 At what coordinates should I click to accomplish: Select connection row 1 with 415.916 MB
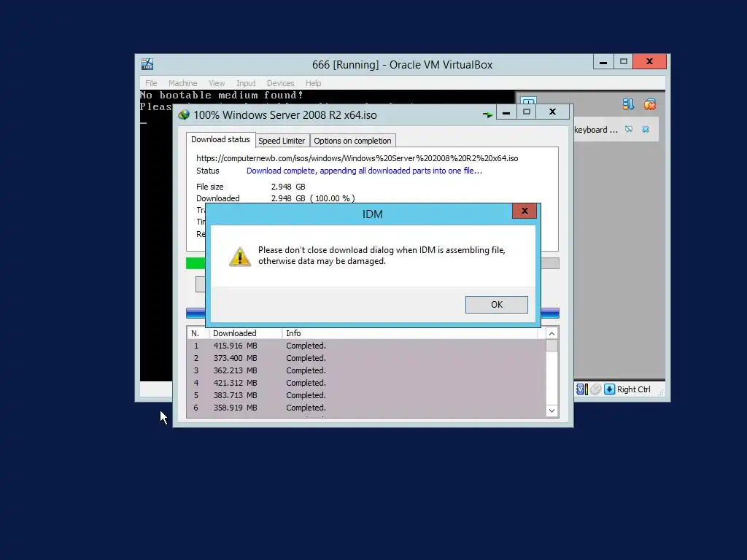coord(366,346)
